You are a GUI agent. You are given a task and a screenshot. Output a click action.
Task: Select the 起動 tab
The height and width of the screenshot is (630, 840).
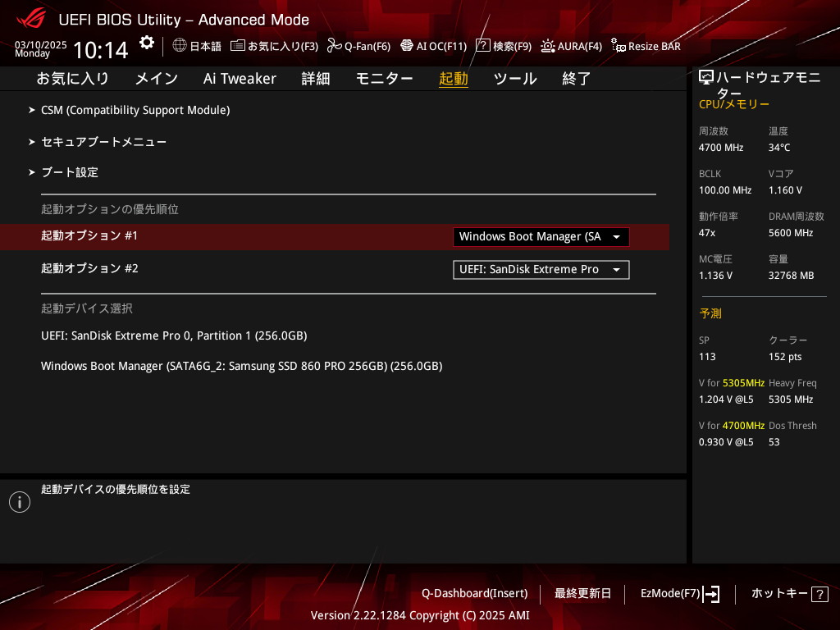click(453, 79)
